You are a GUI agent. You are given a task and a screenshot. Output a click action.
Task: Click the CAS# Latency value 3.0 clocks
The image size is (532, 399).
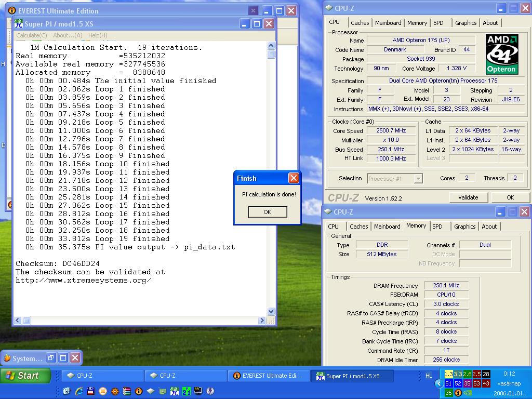(446, 304)
